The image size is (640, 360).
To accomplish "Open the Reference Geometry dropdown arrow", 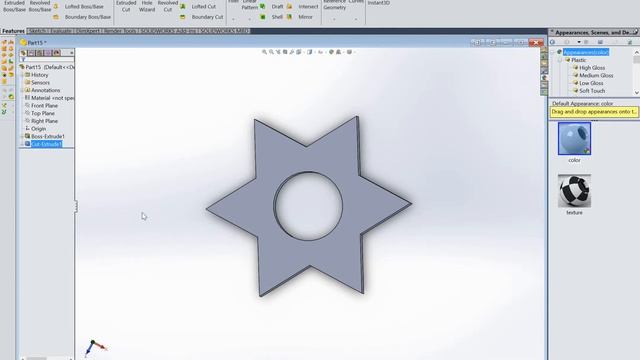I will tap(334, 19).
